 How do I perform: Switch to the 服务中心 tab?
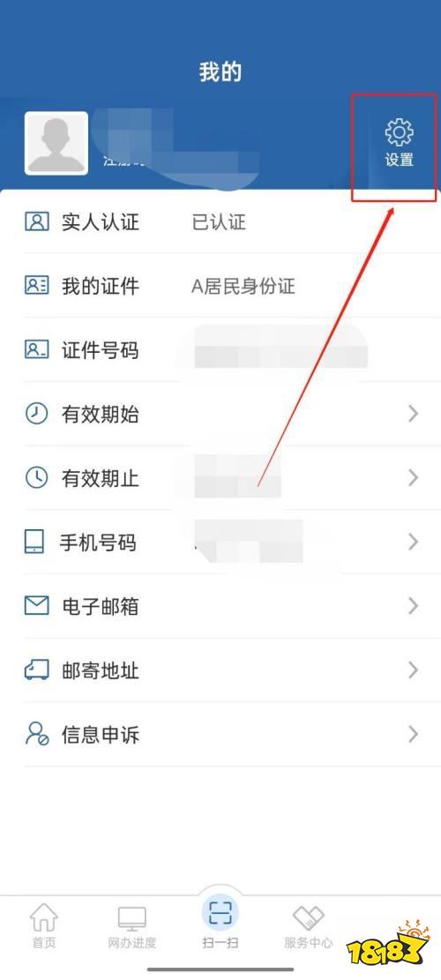coord(308,925)
